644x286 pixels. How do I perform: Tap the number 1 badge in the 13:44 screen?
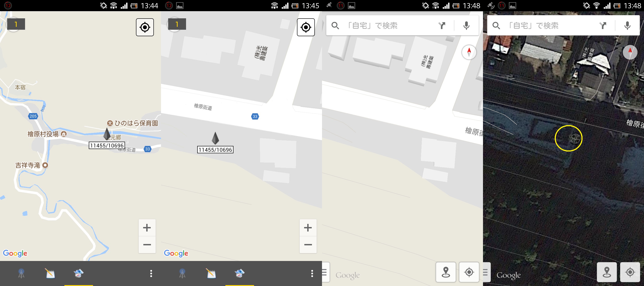click(x=16, y=24)
